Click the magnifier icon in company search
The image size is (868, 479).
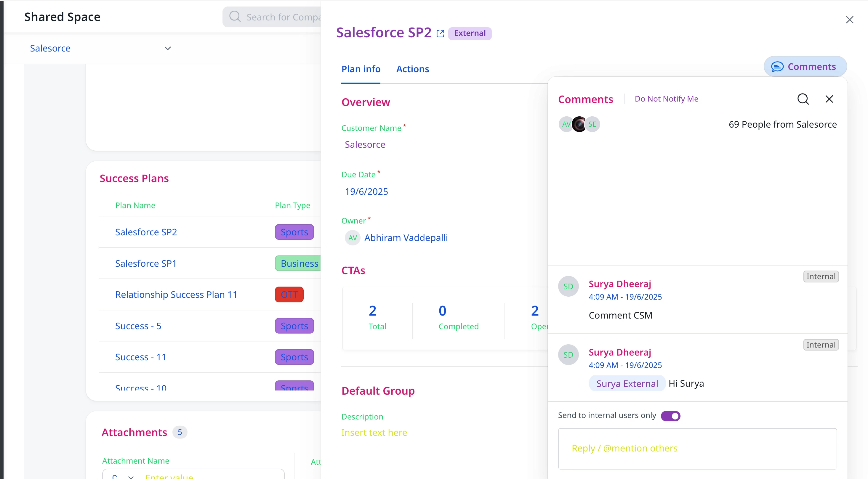point(235,17)
